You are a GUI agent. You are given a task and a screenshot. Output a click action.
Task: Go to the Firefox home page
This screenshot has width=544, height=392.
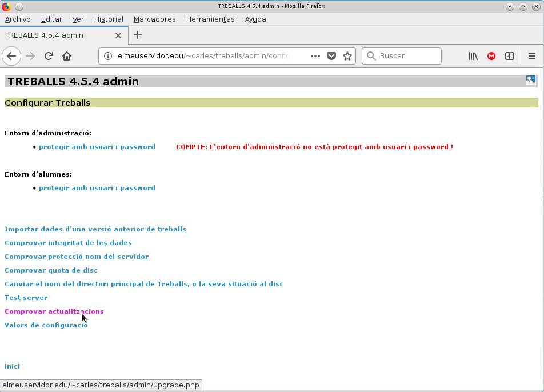pyautogui.click(x=67, y=56)
